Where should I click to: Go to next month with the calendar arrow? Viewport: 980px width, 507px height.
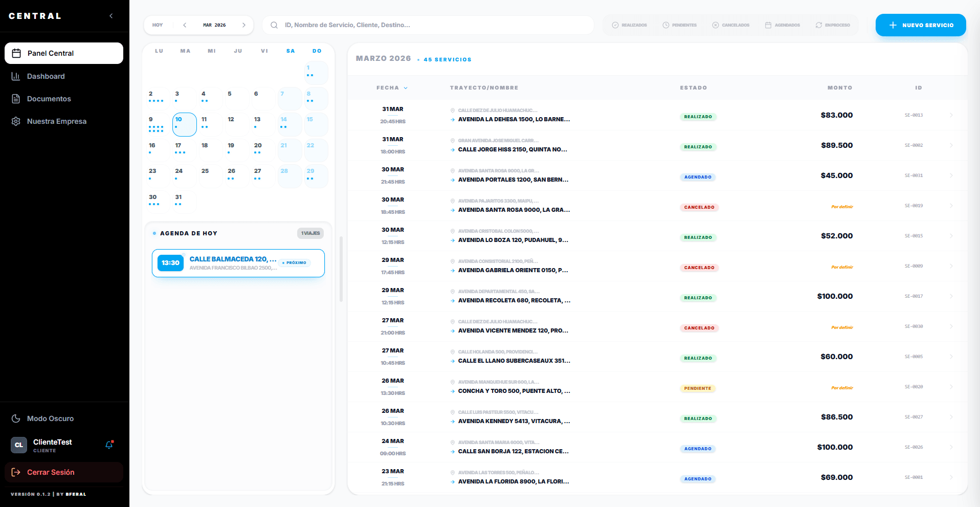(244, 25)
